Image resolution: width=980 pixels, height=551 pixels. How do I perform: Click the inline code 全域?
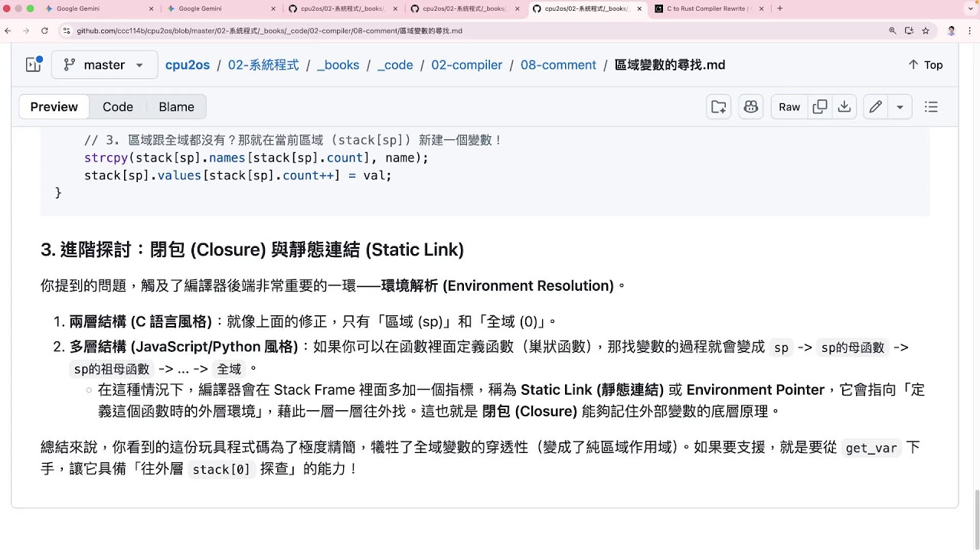(228, 369)
